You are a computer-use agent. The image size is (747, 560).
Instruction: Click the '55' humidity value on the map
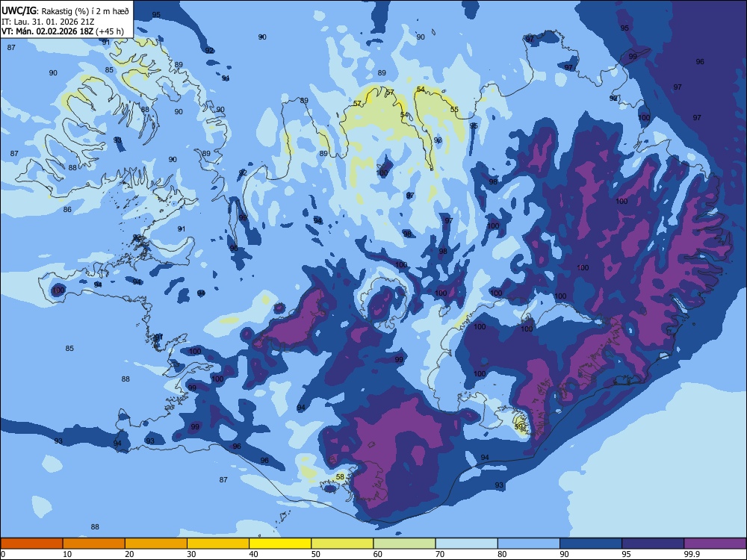(x=454, y=110)
